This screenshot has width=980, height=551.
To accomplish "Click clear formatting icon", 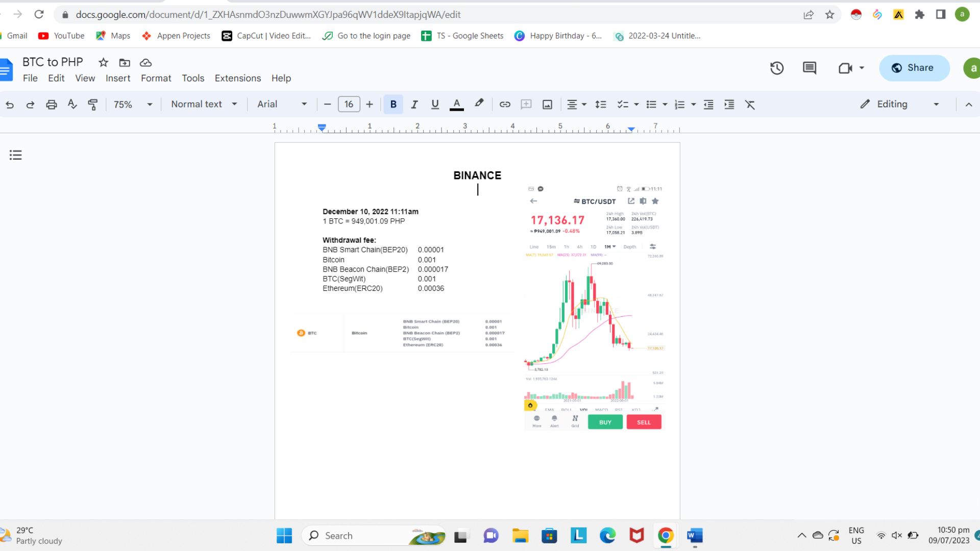I will [750, 105].
